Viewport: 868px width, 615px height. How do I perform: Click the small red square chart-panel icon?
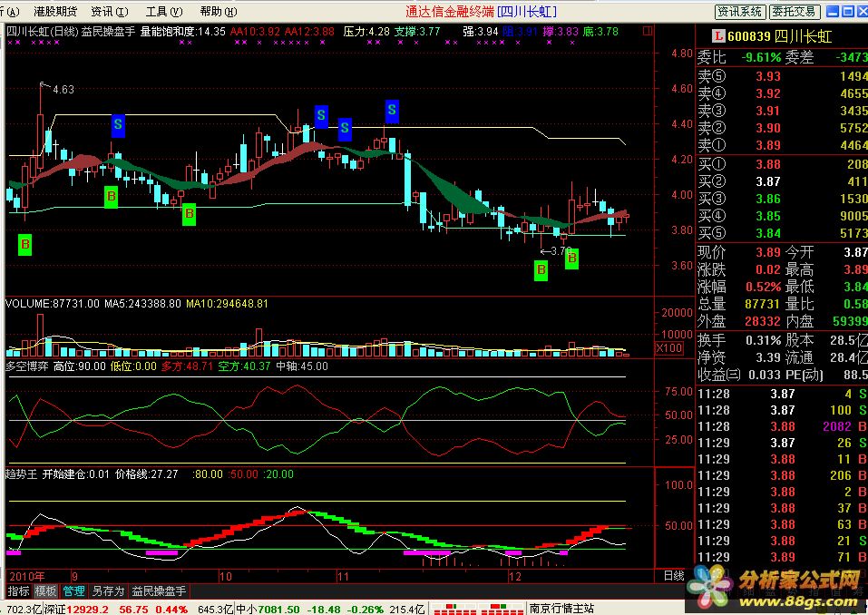click(x=647, y=32)
